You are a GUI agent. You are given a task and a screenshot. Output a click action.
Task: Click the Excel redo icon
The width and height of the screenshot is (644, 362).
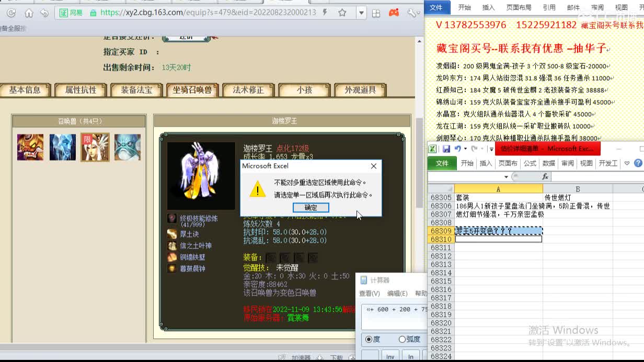474,149
